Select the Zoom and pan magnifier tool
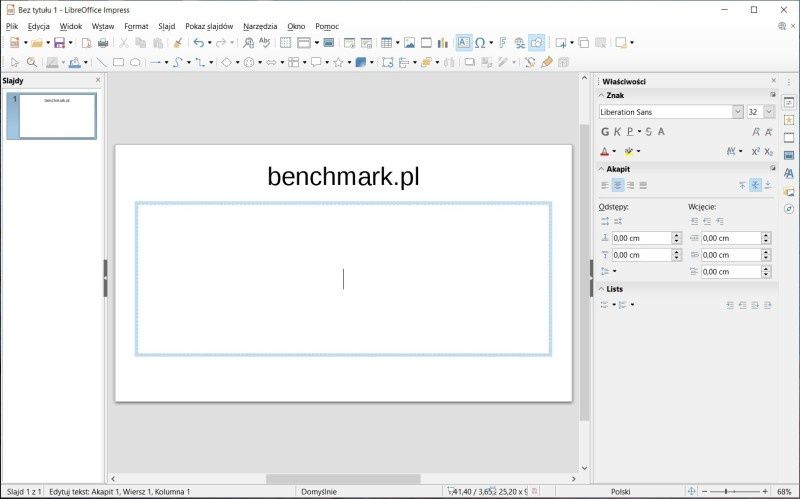The height and width of the screenshot is (499, 800). (32, 62)
